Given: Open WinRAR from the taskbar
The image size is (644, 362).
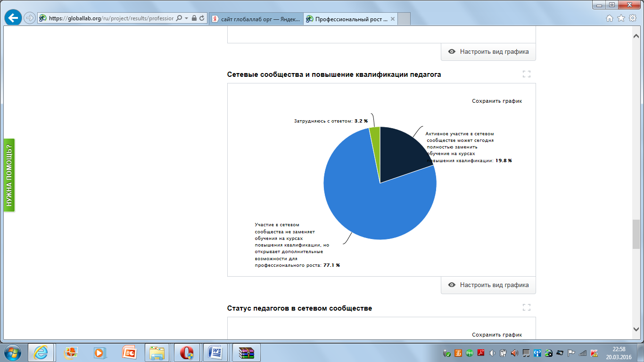Looking at the screenshot, I should pos(246,353).
